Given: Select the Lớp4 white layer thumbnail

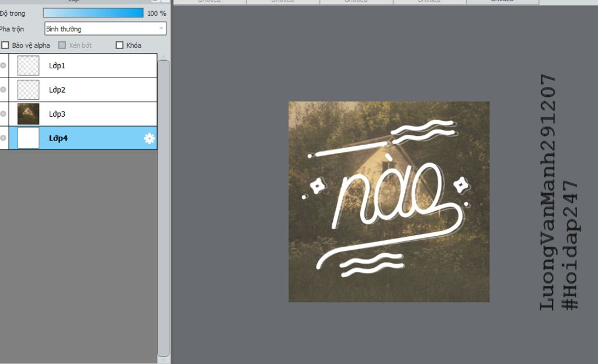Looking at the screenshot, I should [x=28, y=138].
